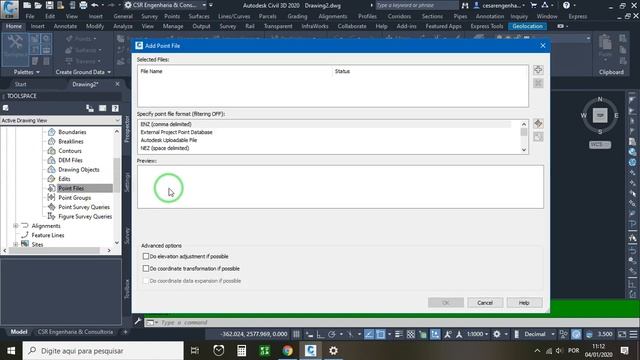Viewport: 640px width, 360px height.
Task: Click the Cancel button in Add Point File
Action: tap(485, 303)
